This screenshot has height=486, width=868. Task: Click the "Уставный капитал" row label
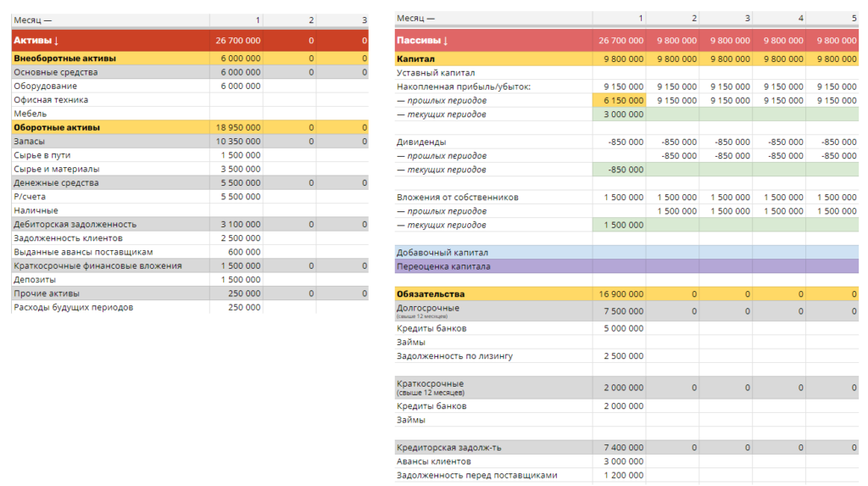pyautogui.click(x=436, y=73)
